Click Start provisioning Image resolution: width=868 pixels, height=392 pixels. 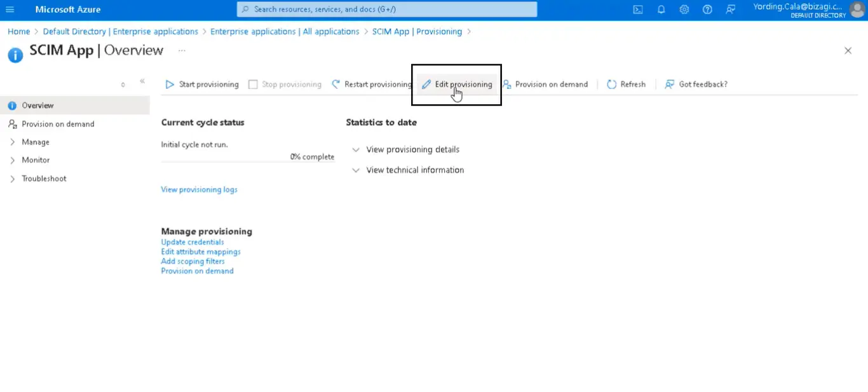[202, 84]
